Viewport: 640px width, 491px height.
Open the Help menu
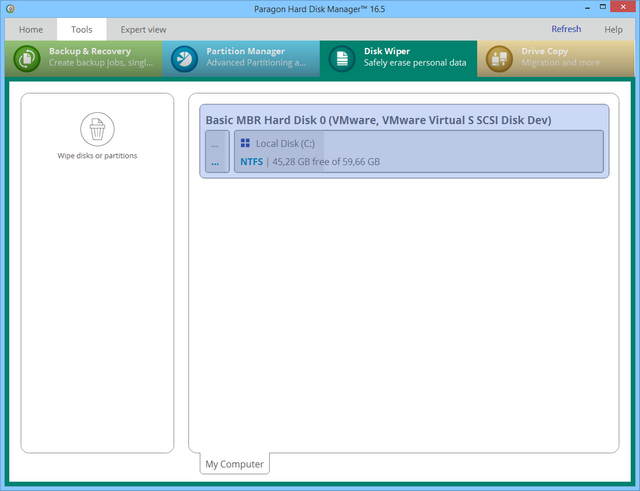(x=613, y=30)
